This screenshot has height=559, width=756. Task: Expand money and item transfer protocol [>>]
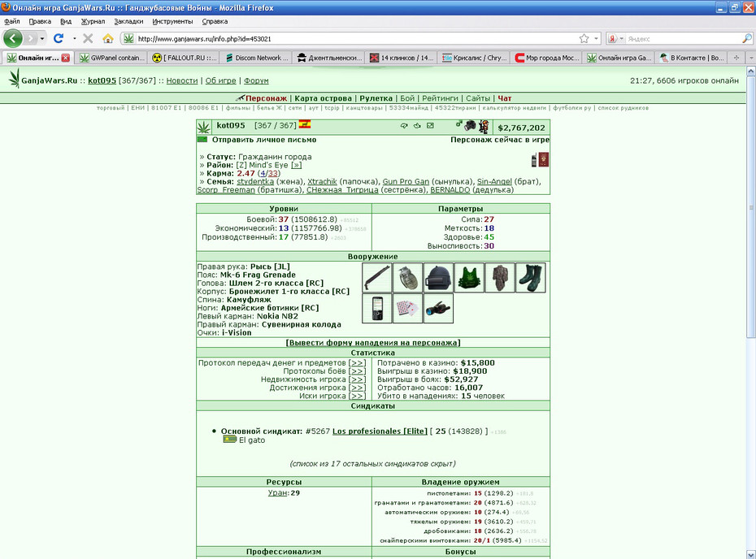pos(357,363)
